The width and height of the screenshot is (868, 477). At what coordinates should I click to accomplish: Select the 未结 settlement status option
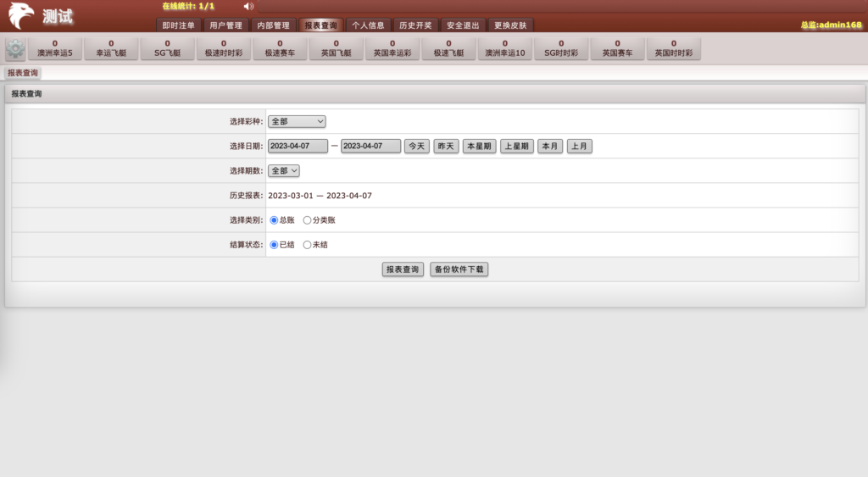(308, 245)
